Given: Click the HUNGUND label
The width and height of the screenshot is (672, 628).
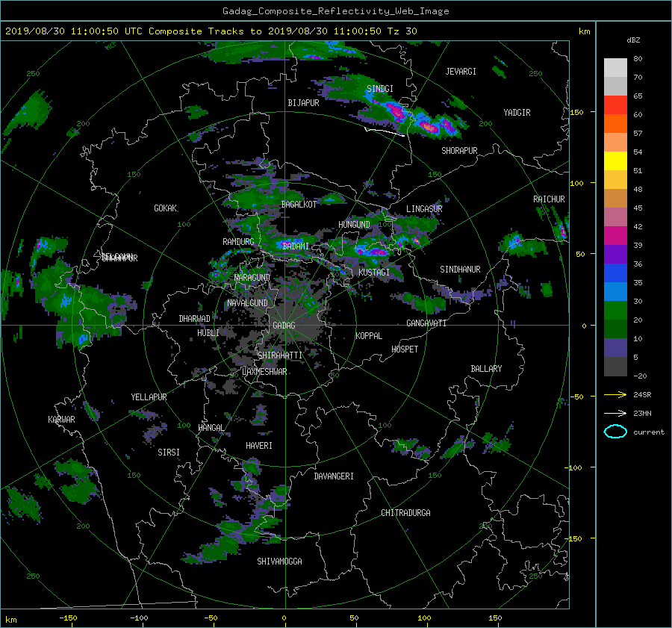Looking at the screenshot, I should [354, 225].
